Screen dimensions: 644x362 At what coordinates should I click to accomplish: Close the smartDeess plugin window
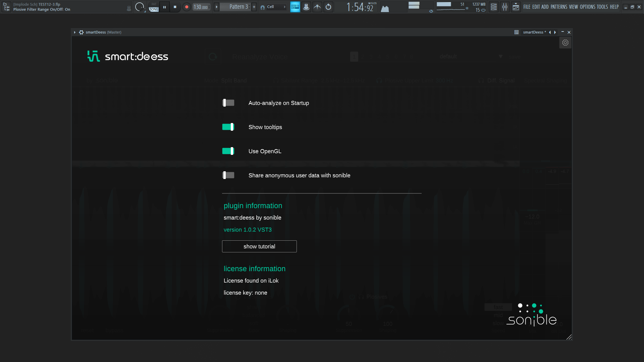569,32
